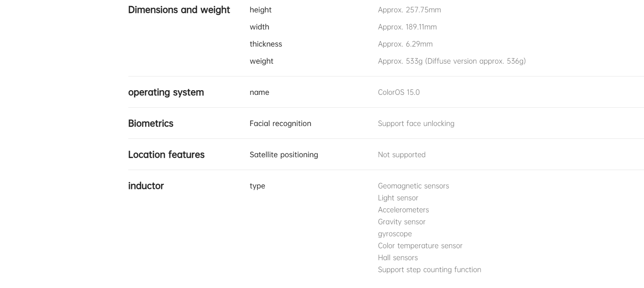Click the Approx. 257.75mm value
The width and height of the screenshot is (644, 288).
409,10
